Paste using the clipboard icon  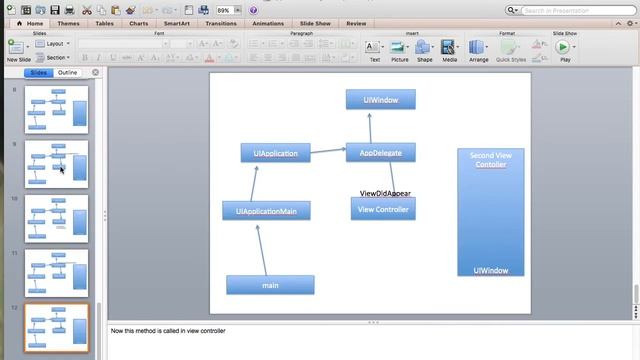(116, 10)
